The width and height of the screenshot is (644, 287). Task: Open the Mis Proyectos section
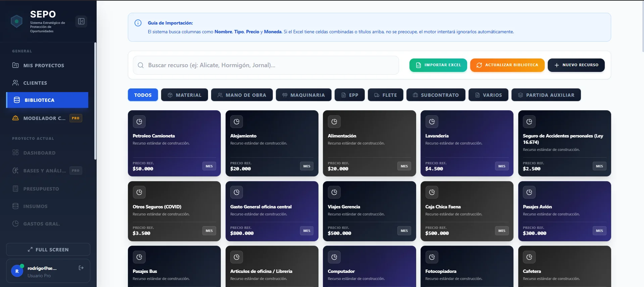pyautogui.click(x=44, y=66)
